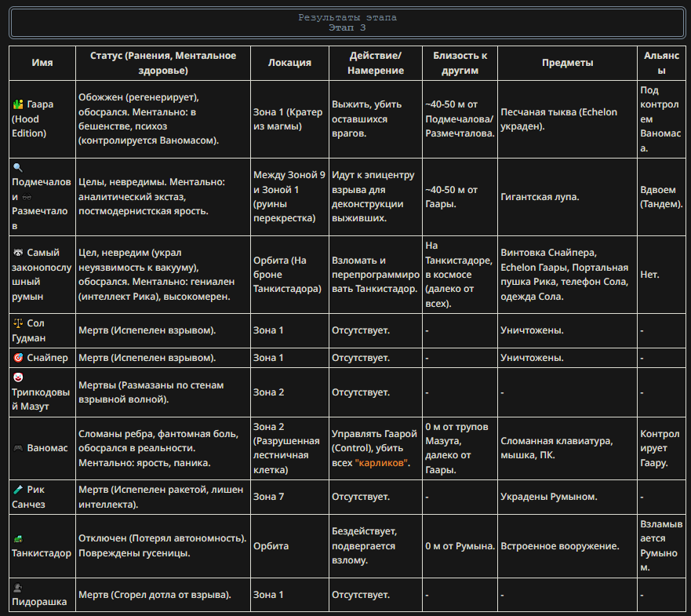Click the clown emoji above Трипкодовый Мазут
The image size is (691, 616).
click(18, 377)
